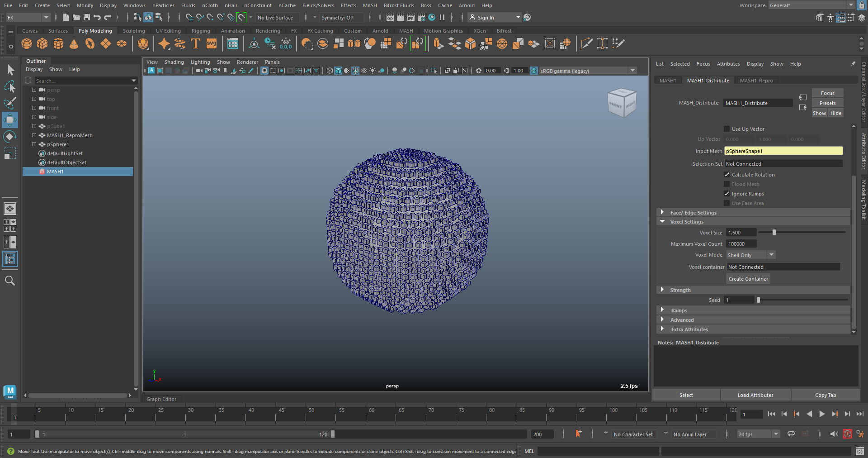Expand MASH1_ReproMesh in the Outliner

click(34, 135)
